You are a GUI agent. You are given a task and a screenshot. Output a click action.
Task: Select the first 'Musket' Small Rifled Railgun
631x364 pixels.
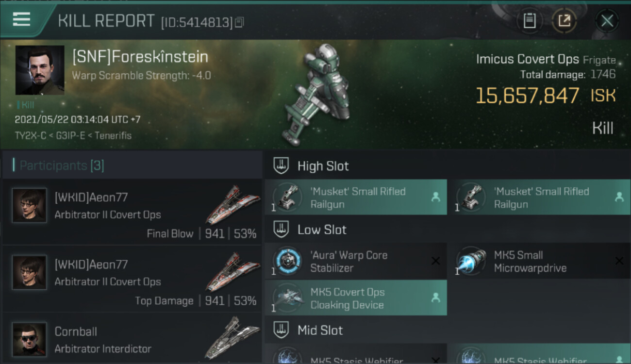click(x=356, y=197)
